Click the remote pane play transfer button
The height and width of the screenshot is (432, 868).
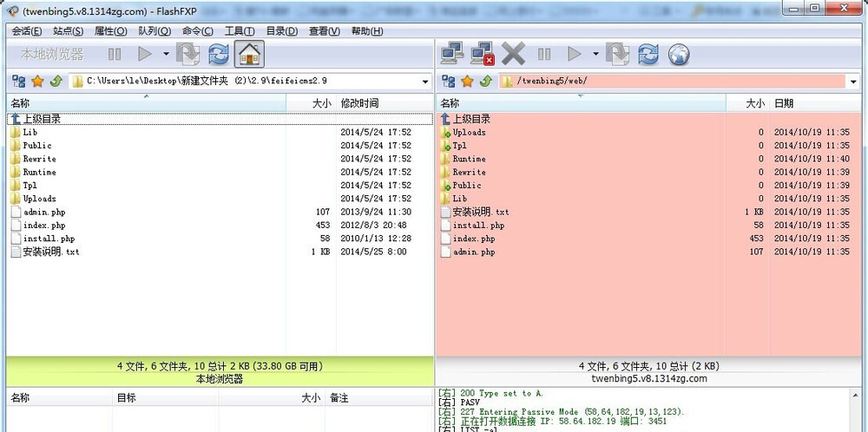[575, 54]
